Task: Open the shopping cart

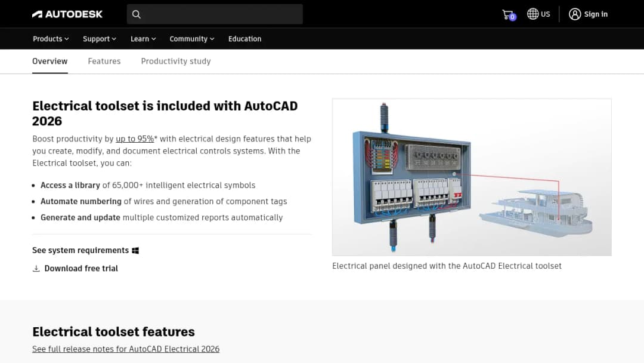Action: tap(509, 15)
